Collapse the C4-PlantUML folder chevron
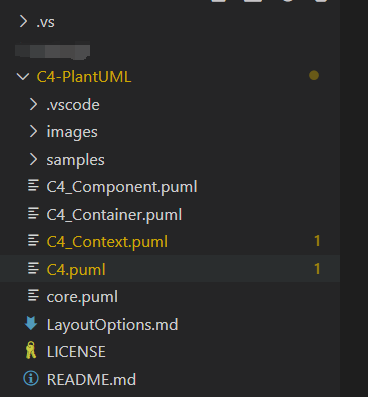Screen dimensions: 368x397 click(x=23, y=77)
